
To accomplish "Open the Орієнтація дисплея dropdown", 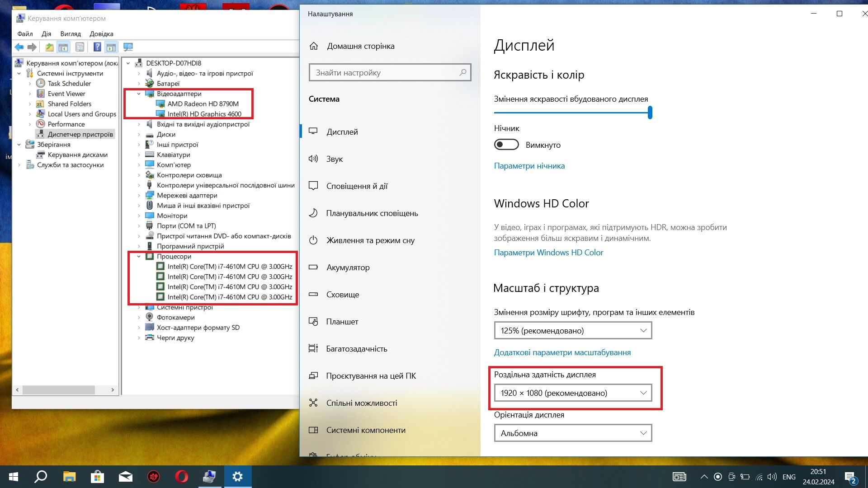I will coord(572,433).
